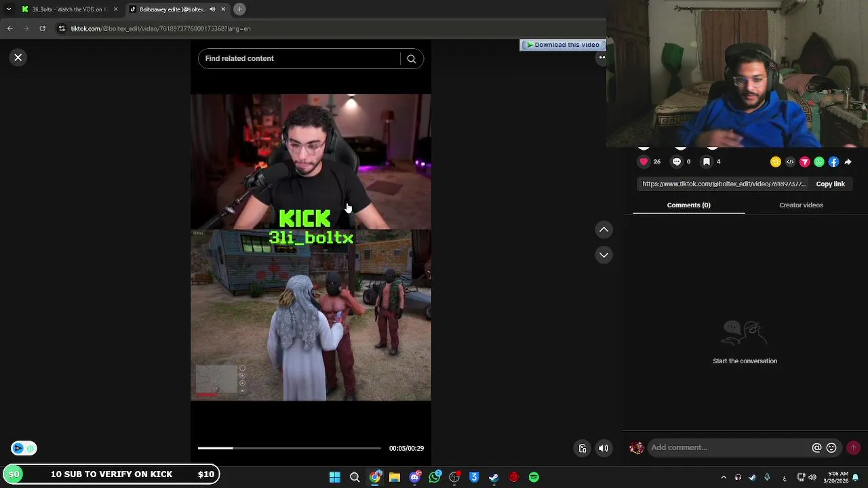The width and height of the screenshot is (868, 488).
Task: Open File Explorer from the taskbar
Action: [x=395, y=477]
